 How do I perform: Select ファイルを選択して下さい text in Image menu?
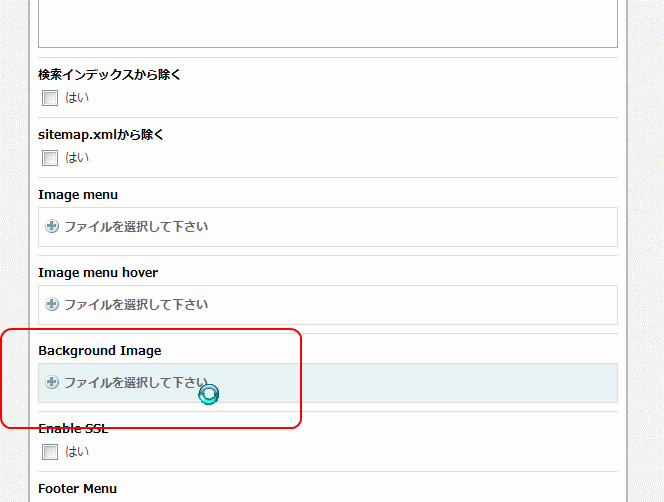(x=136, y=227)
